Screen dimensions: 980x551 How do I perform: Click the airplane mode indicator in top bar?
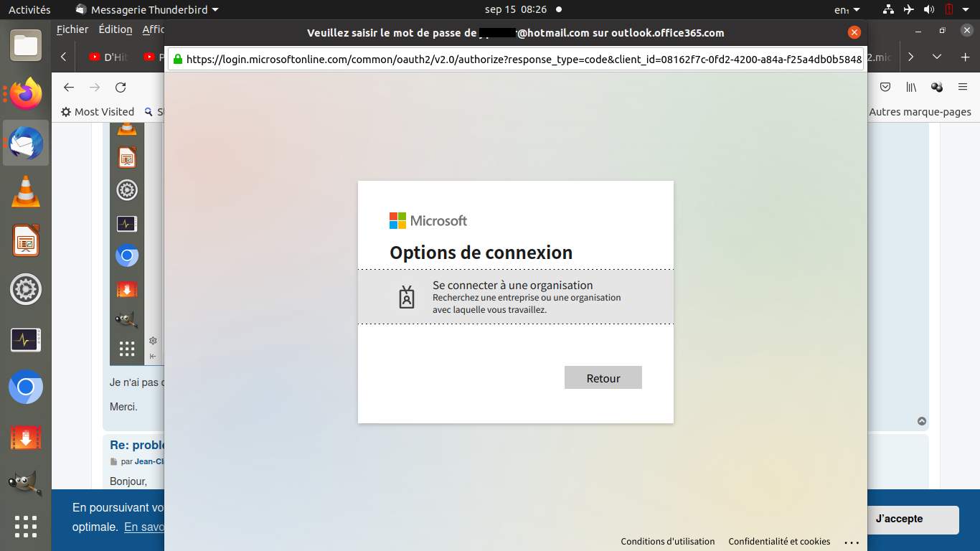click(909, 9)
